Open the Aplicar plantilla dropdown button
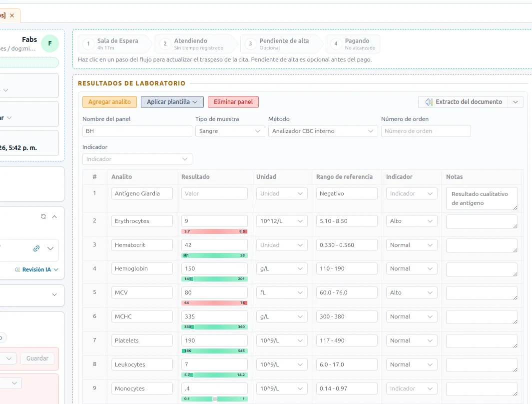Screen dimensions: 532x404 [x=172, y=102]
